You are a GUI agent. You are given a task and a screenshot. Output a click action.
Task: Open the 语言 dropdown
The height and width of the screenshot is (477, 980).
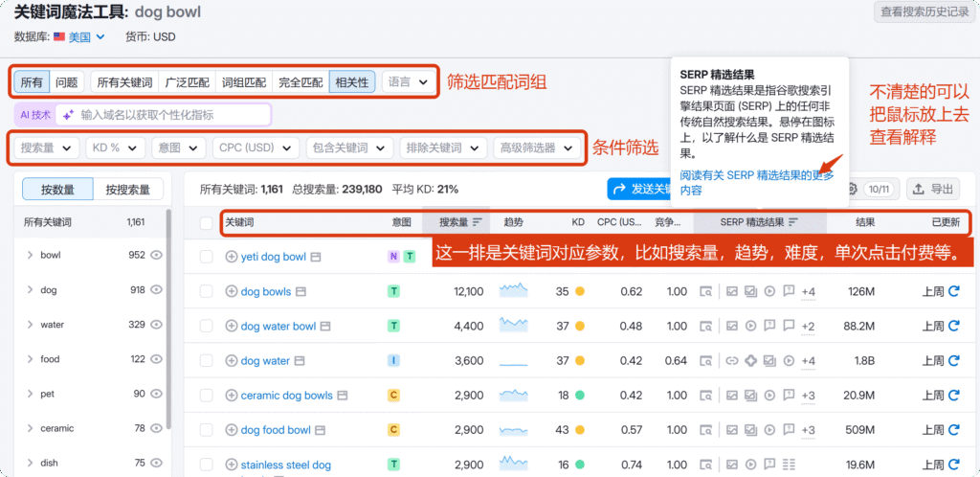point(409,82)
